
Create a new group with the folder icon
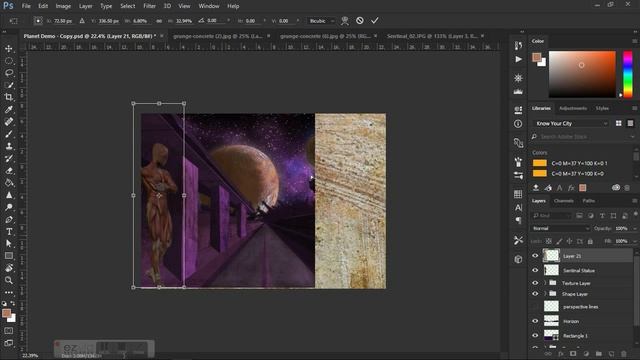point(598,353)
